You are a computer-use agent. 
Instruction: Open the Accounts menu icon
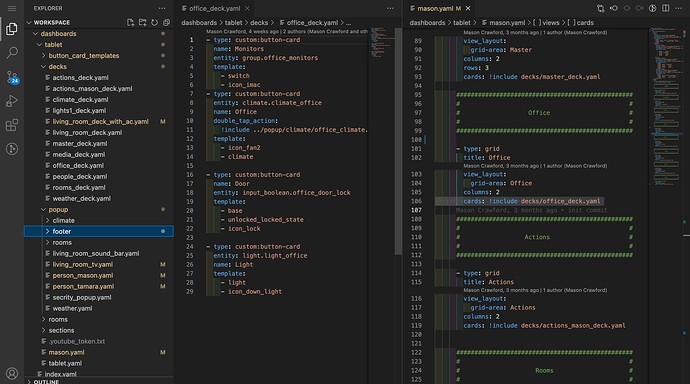point(12,373)
